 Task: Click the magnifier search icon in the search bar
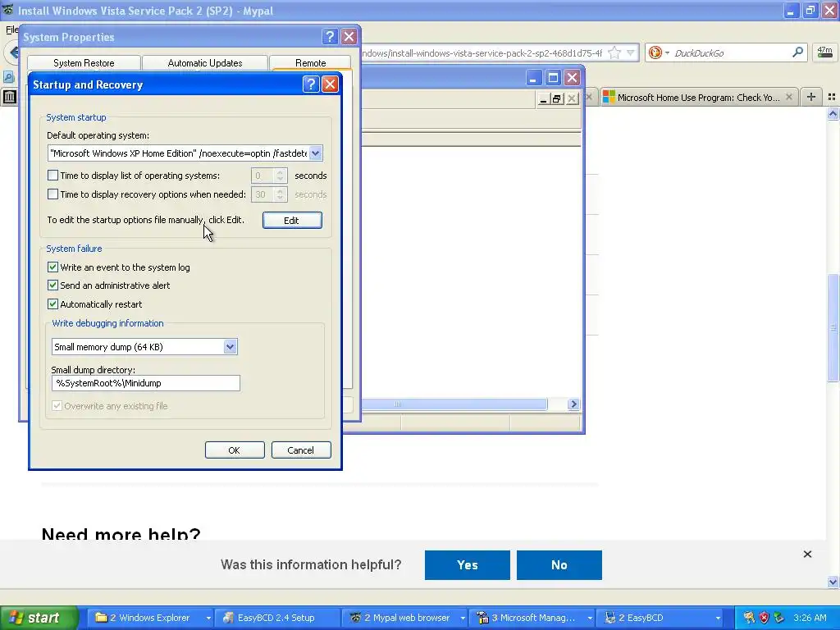[797, 52]
